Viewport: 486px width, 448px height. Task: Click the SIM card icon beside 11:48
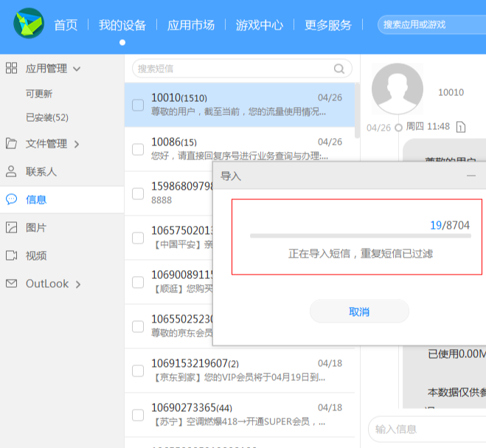click(x=461, y=127)
